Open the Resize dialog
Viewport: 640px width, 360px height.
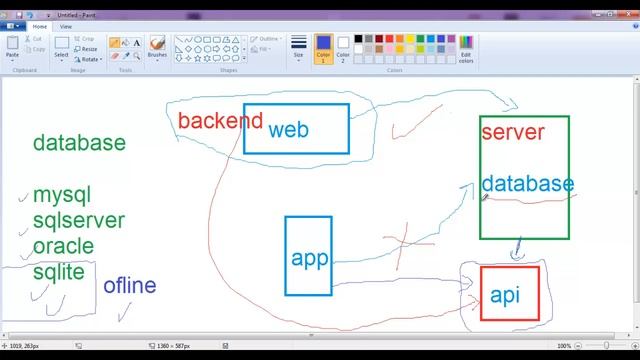point(86,49)
